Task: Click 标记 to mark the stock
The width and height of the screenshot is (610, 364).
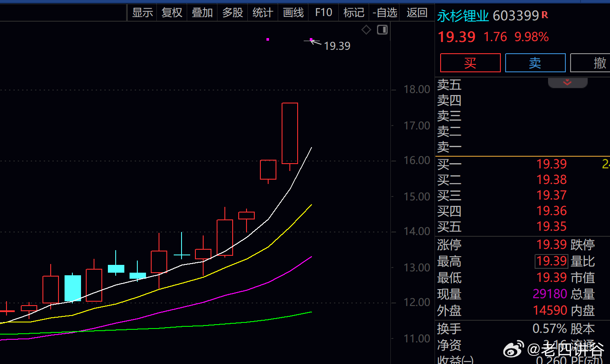Action: [x=354, y=13]
